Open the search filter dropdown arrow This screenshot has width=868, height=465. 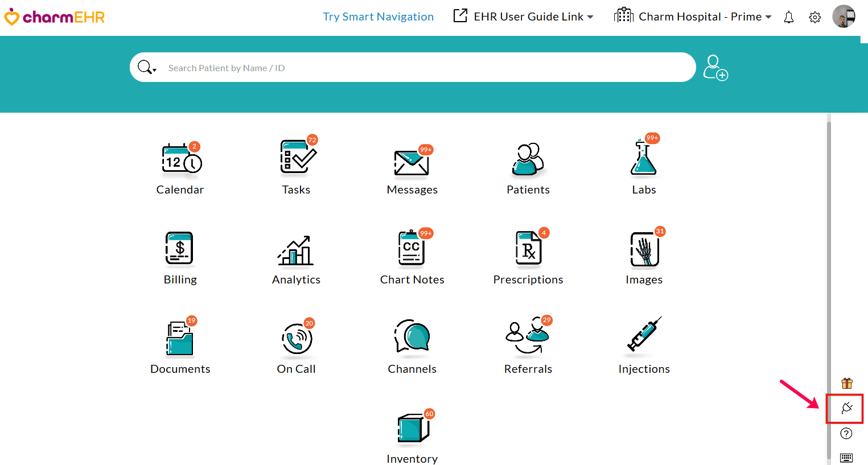click(154, 70)
